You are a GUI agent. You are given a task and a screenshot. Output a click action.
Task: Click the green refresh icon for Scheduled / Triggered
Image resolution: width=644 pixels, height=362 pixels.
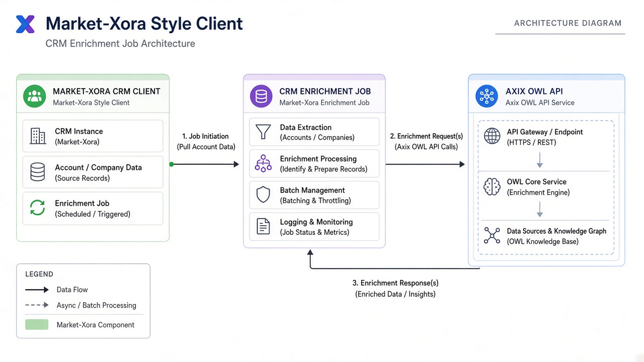pyautogui.click(x=38, y=208)
